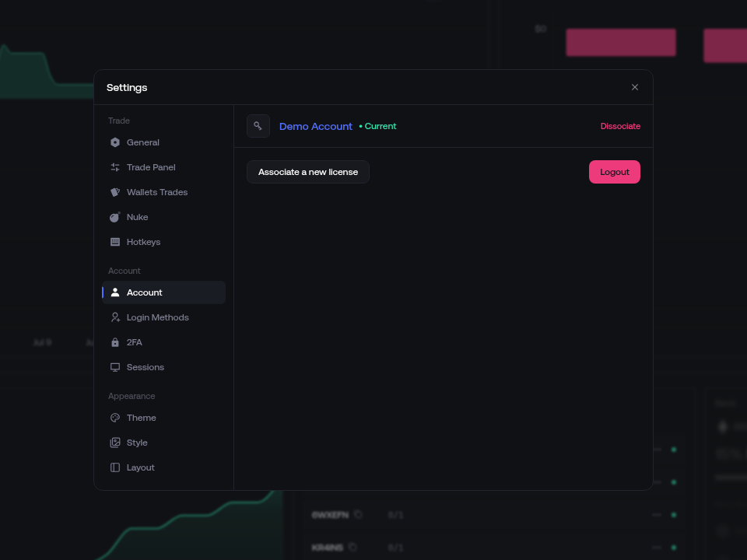Select the Account menu entry

click(163, 292)
